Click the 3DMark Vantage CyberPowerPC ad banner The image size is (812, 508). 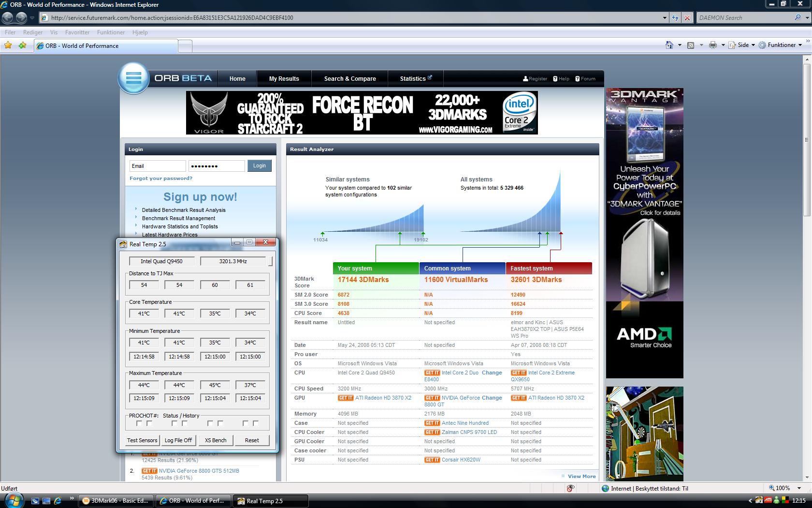point(645,233)
